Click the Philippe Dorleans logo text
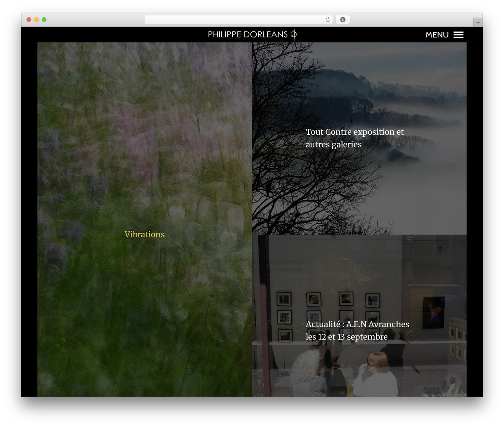 248,35
